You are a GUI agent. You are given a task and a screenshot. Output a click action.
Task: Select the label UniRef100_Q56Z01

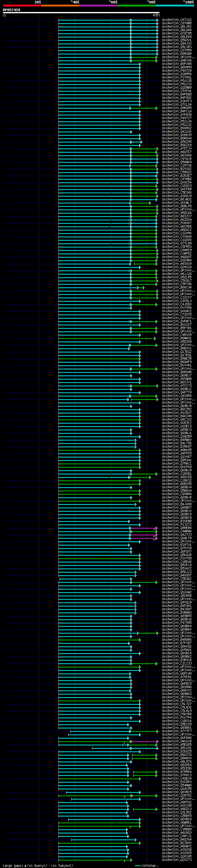tap(176, 40)
